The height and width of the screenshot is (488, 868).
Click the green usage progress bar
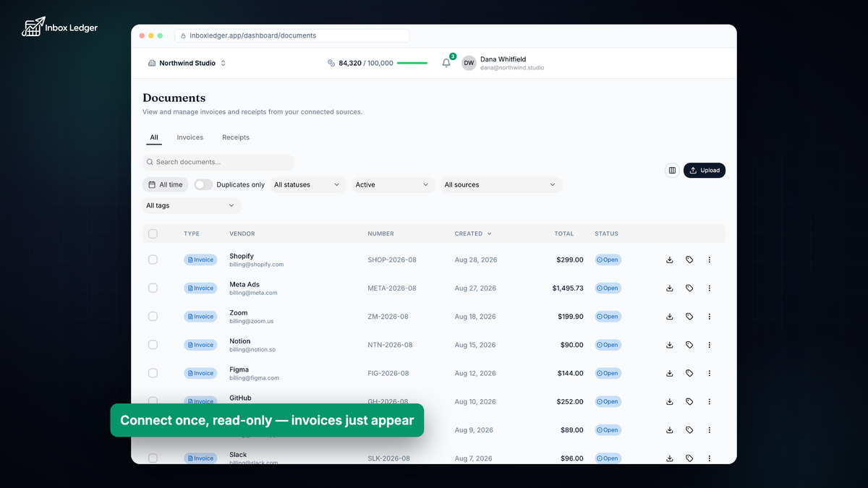tap(412, 63)
